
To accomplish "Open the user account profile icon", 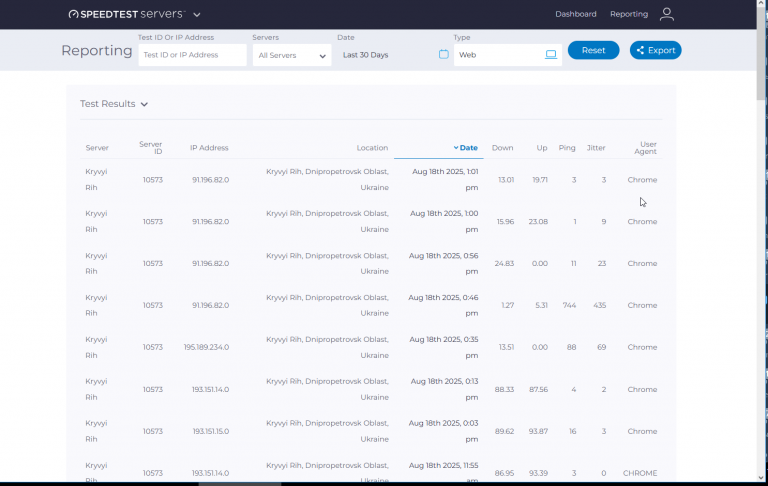I will click(667, 14).
